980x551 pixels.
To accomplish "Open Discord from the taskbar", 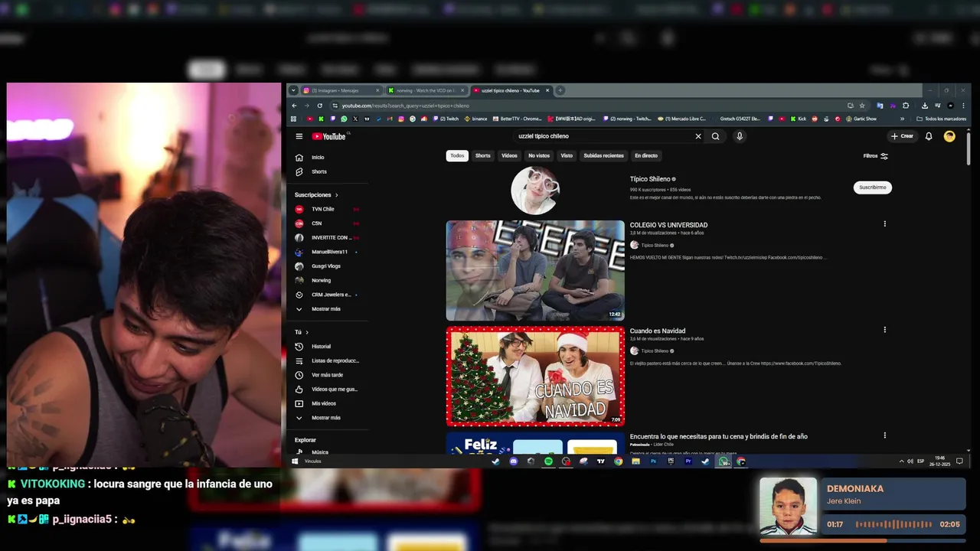I will 513,461.
